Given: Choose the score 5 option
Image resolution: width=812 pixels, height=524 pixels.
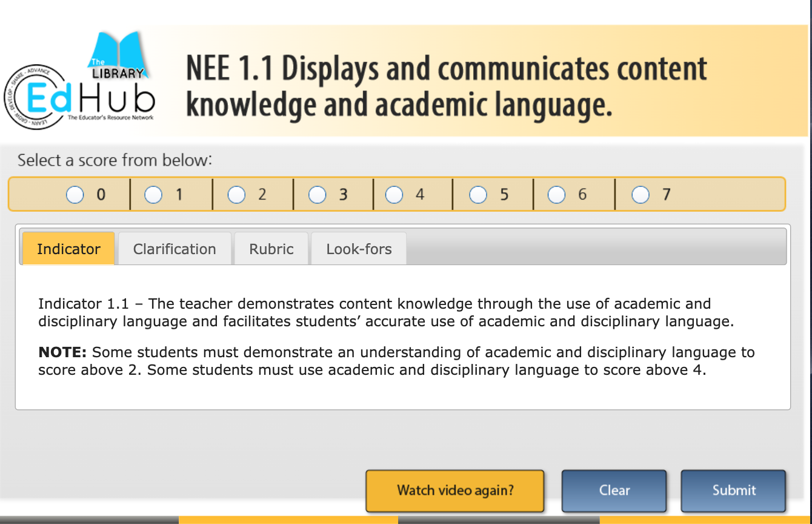Looking at the screenshot, I should [x=478, y=195].
